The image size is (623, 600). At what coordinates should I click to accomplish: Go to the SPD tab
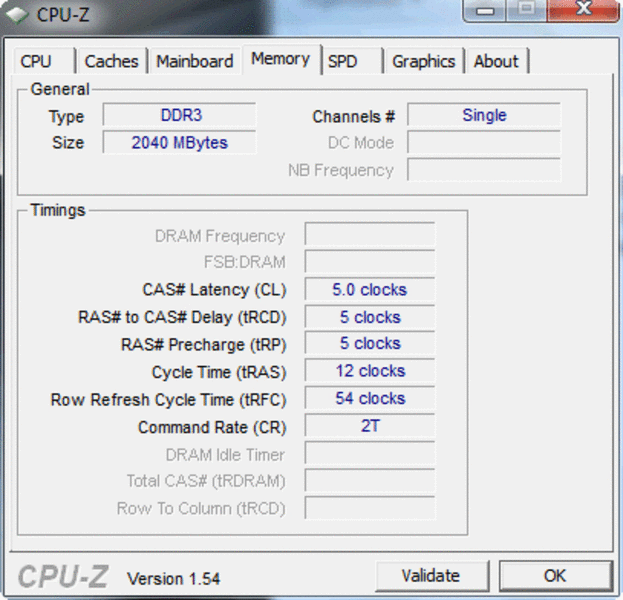(352, 61)
